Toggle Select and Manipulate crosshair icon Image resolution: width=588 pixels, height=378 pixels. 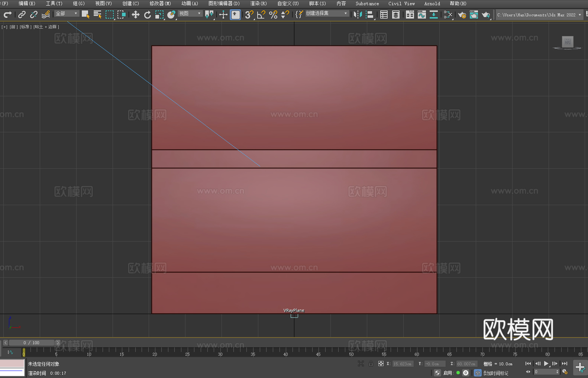coord(223,14)
